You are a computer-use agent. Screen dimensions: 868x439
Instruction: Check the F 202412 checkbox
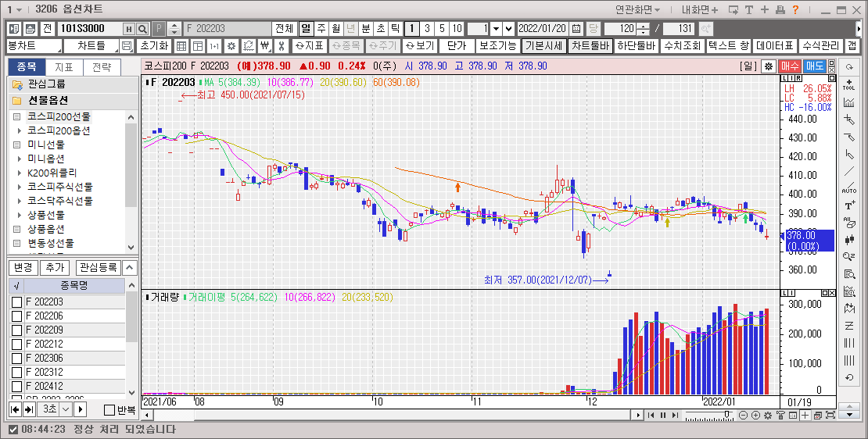[17, 387]
